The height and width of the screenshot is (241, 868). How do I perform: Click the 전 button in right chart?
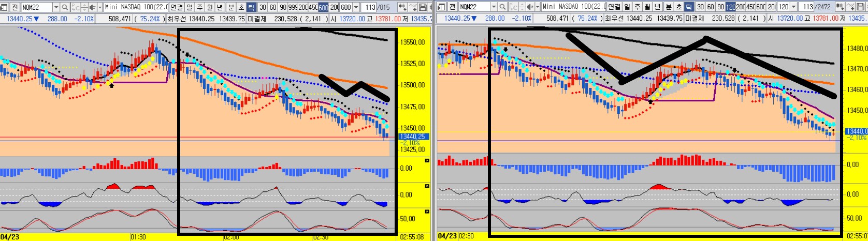click(x=452, y=7)
